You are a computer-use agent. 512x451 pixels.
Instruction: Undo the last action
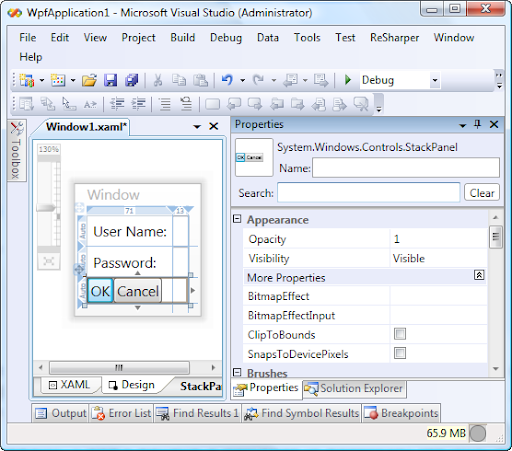pos(227,80)
